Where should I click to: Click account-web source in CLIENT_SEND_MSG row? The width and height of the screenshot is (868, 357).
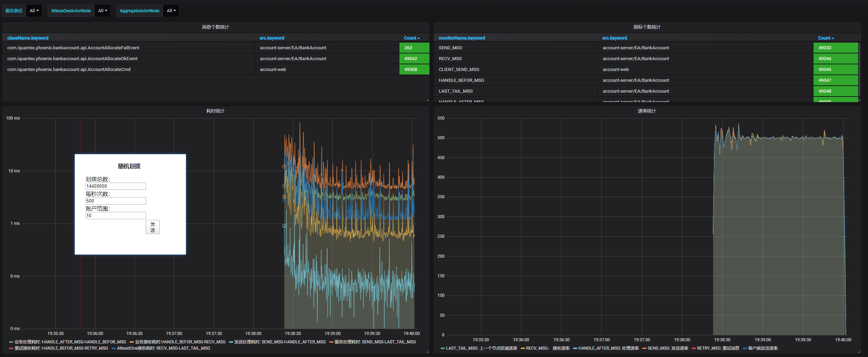pyautogui.click(x=616, y=70)
